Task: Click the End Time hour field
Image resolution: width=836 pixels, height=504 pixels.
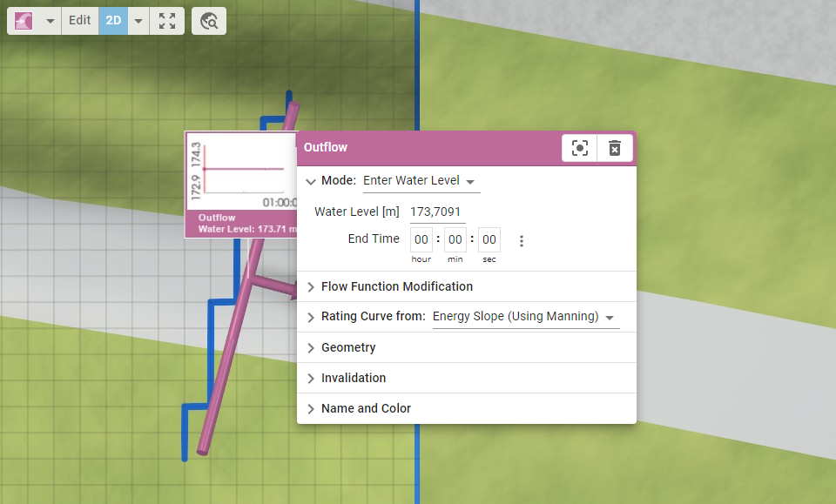Action: click(x=421, y=239)
